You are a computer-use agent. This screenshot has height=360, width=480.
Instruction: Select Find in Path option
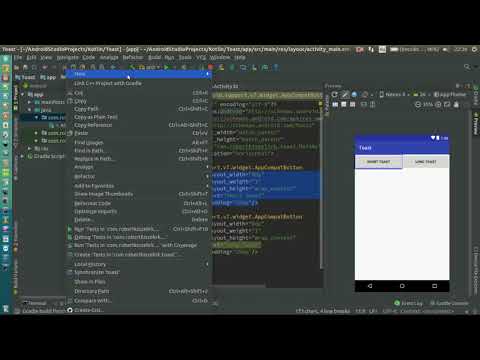(138, 151)
